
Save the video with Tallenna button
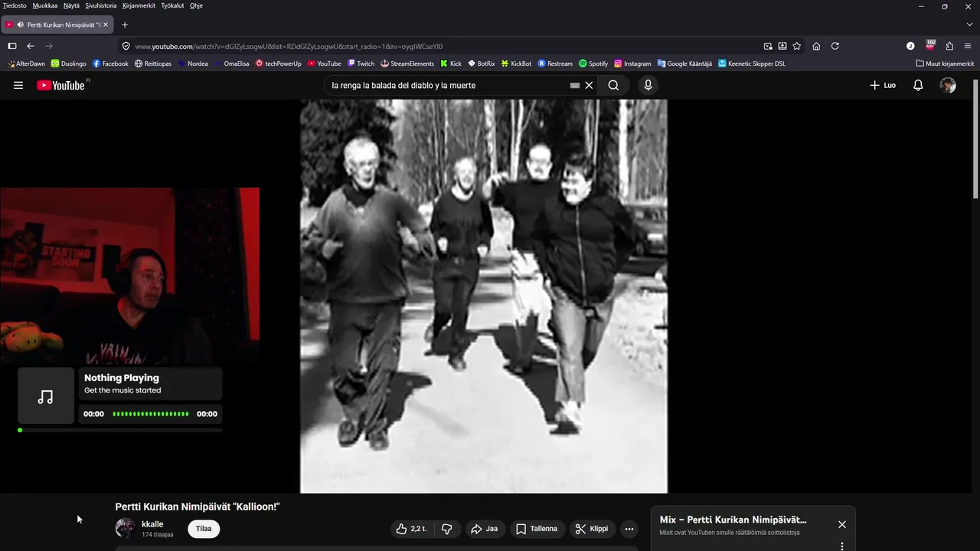[x=537, y=529]
